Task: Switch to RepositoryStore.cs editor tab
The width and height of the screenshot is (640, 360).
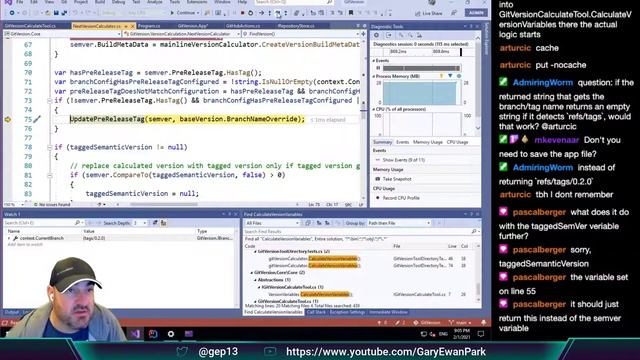Action: [296, 26]
